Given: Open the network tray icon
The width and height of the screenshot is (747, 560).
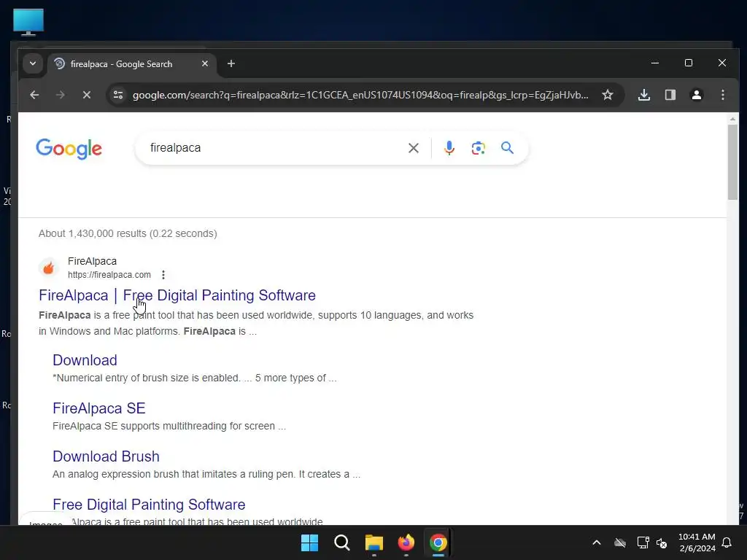Looking at the screenshot, I should coord(643,542).
